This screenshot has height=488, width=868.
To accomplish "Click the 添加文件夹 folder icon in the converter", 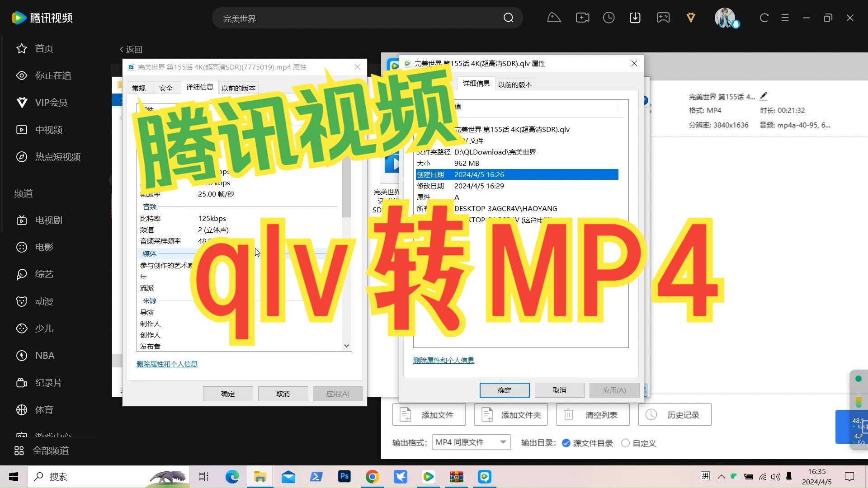I will pyautogui.click(x=487, y=414).
